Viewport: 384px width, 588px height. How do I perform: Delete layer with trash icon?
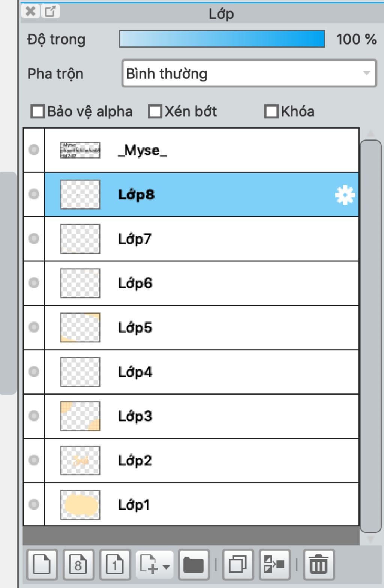tap(319, 564)
